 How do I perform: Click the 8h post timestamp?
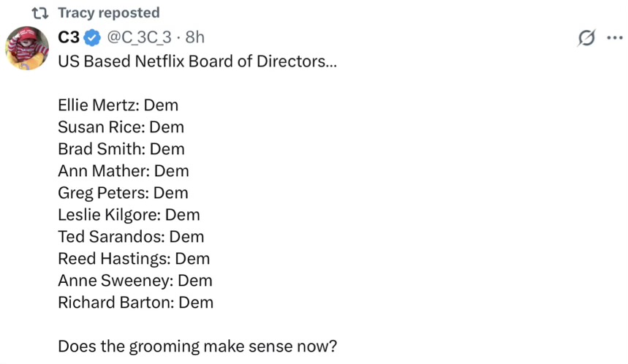[x=195, y=37]
